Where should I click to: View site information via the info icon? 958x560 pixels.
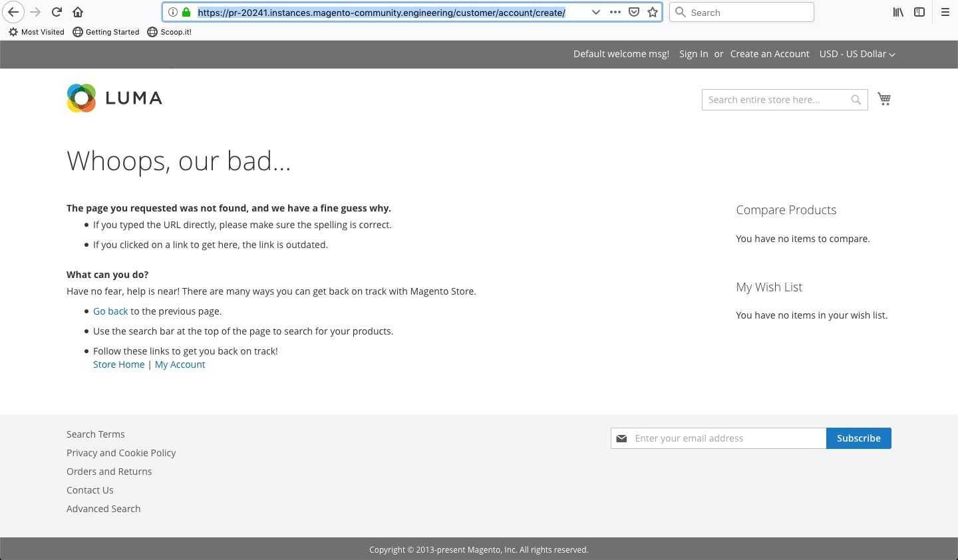pyautogui.click(x=172, y=12)
